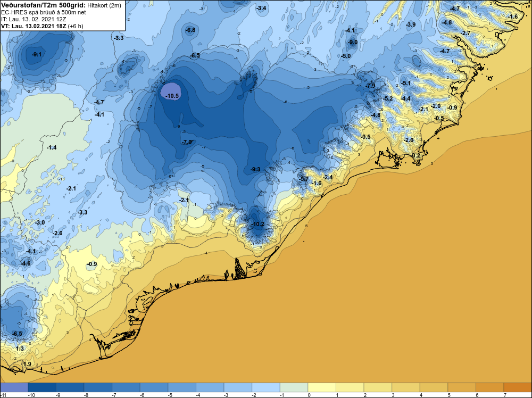Select the pale green swatch between -1 and 0
Screen dimensions: 532x398
pyautogui.click(x=294, y=387)
